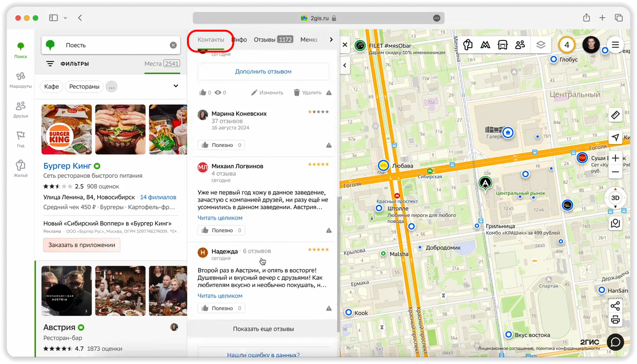Report Марина Коневских's review

tap(329, 145)
